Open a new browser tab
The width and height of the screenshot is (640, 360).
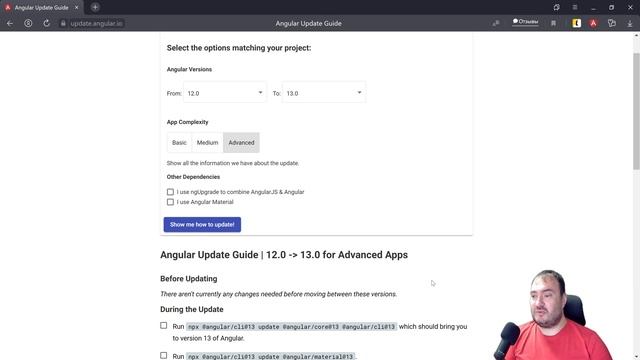(95, 7)
